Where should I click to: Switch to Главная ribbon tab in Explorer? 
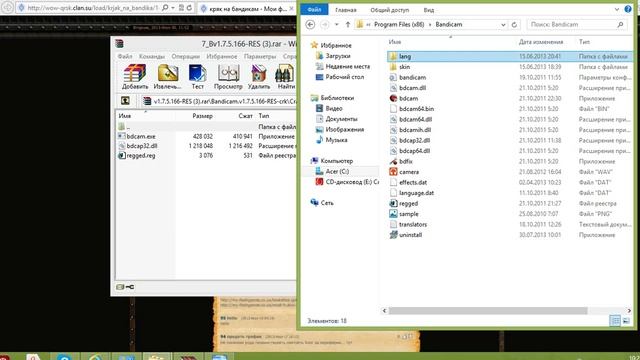pos(346,10)
